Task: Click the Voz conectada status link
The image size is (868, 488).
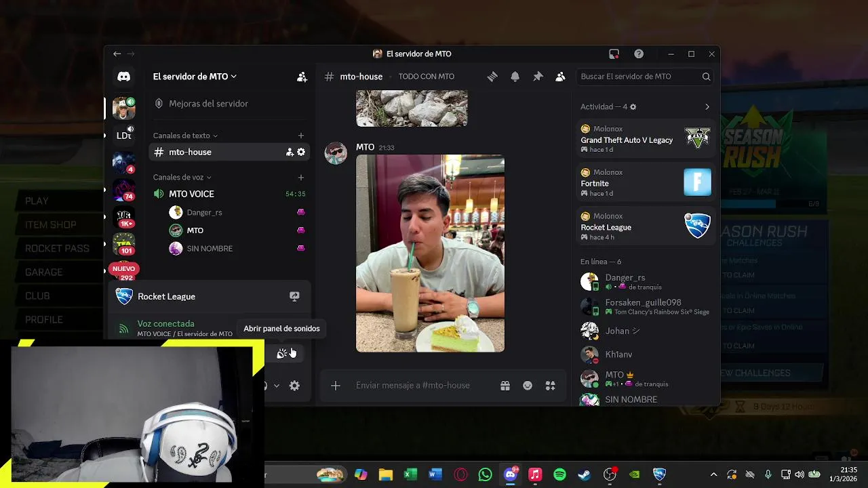Action: pyautogui.click(x=166, y=324)
